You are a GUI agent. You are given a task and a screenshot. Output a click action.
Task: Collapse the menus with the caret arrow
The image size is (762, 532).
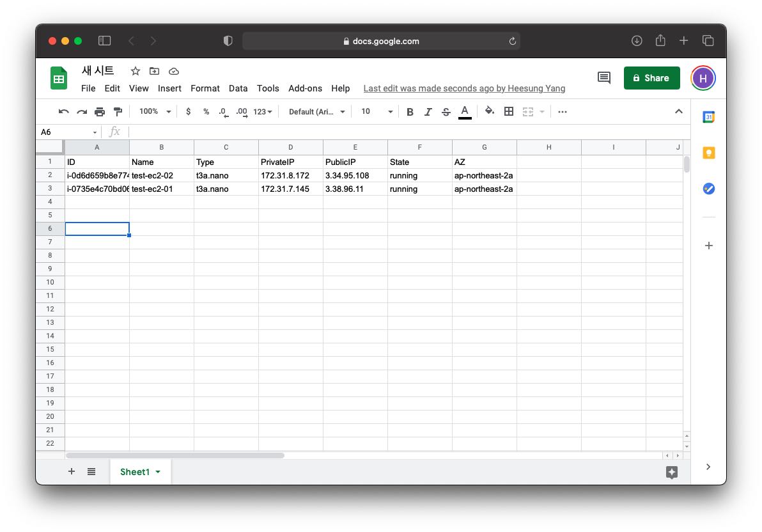coord(678,111)
